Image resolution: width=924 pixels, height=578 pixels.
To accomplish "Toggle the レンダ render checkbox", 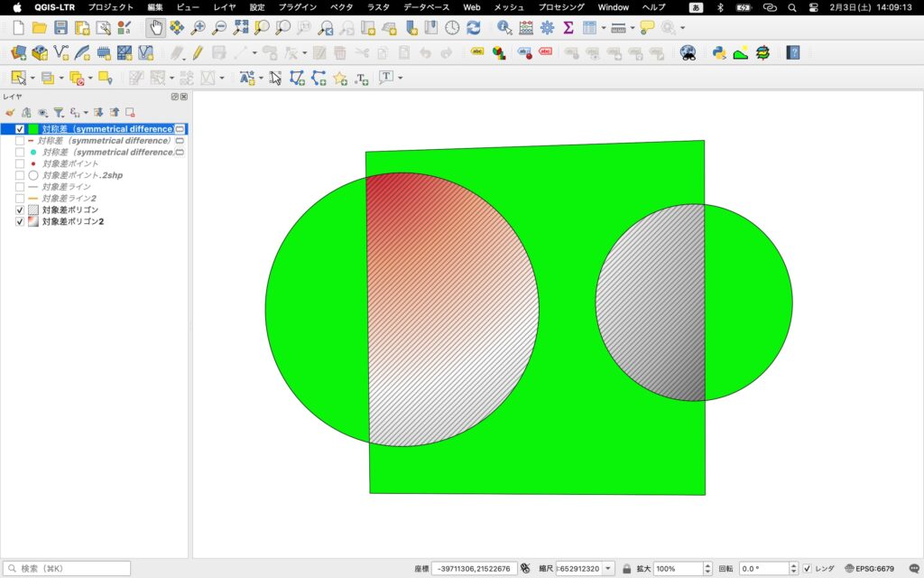I will (x=807, y=569).
